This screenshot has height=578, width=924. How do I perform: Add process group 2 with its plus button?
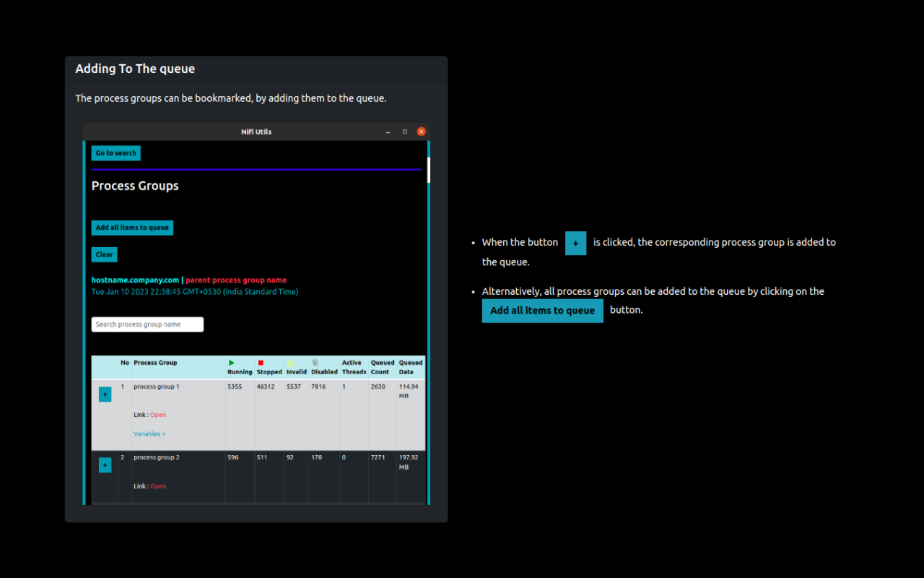click(105, 465)
